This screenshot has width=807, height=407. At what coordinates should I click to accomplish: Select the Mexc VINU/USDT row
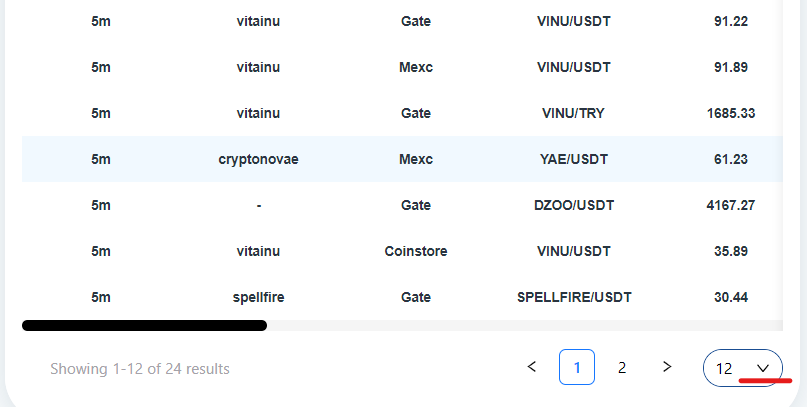(x=402, y=67)
